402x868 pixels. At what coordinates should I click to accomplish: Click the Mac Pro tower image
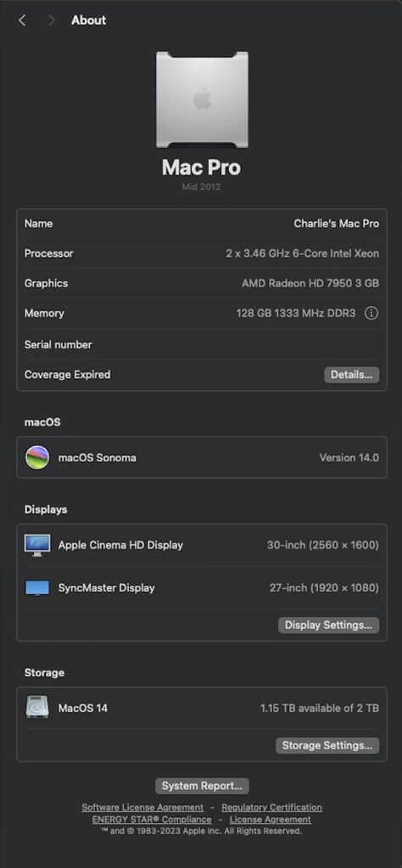[x=202, y=100]
